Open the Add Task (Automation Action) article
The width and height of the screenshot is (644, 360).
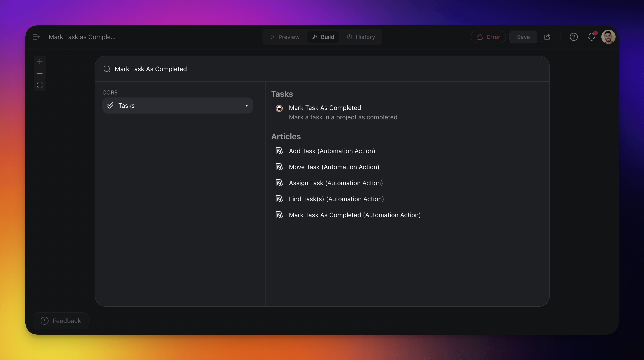[x=332, y=151]
